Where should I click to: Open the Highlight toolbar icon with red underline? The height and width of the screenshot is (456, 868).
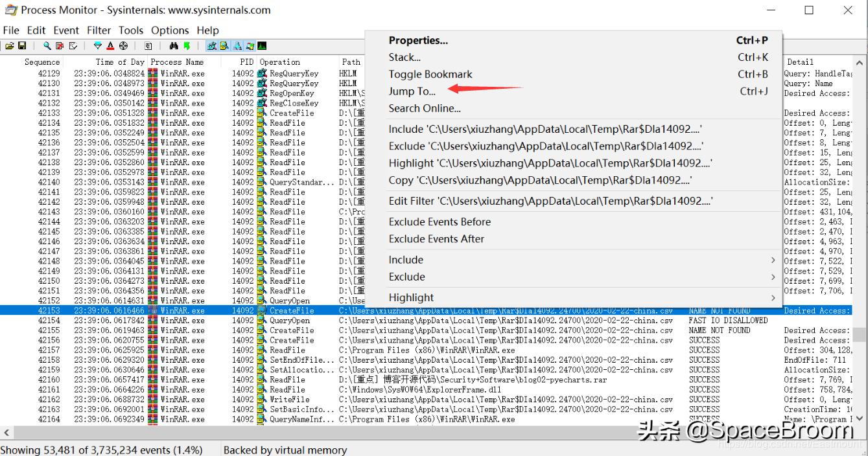coord(110,46)
